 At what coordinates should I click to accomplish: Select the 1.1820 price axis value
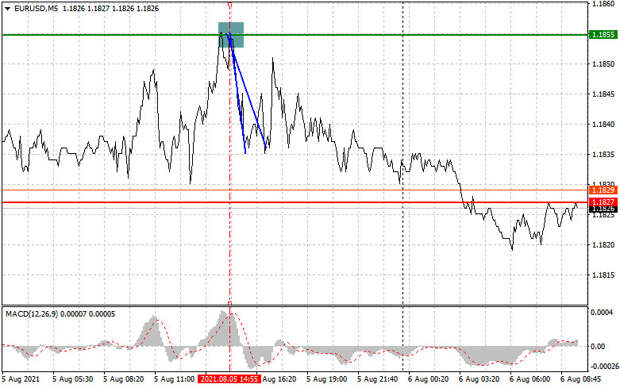click(603, 245)
